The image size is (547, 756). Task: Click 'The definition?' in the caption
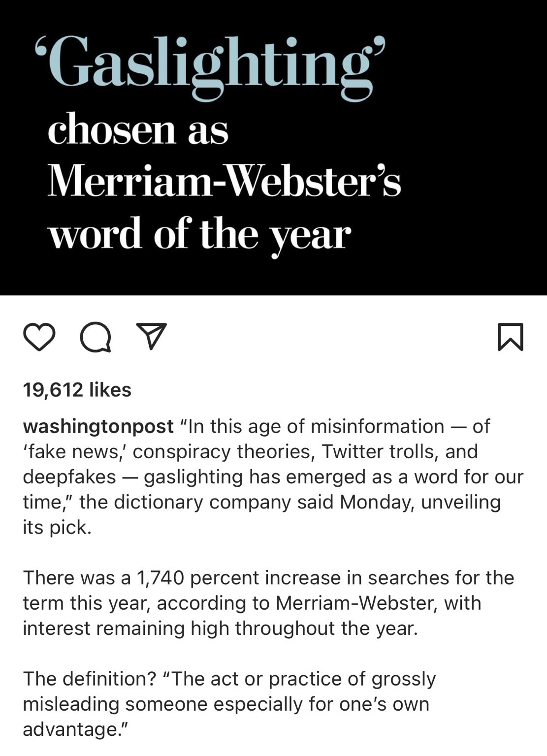(x=89, y=679)
